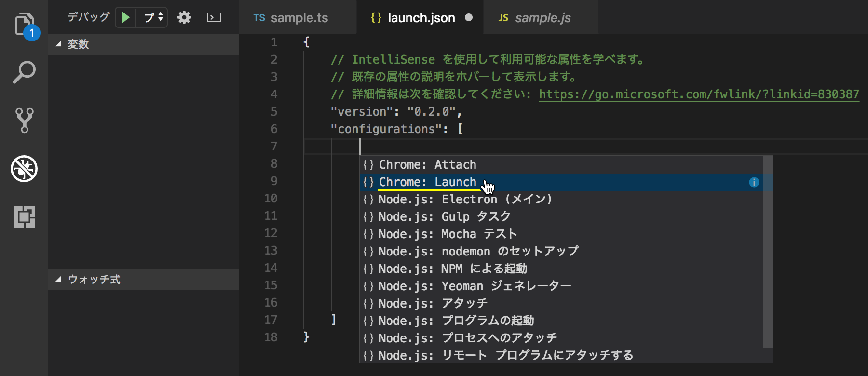Open the Explorer files view
This screenshot has width=868, height=376.
tap(24, 25)
